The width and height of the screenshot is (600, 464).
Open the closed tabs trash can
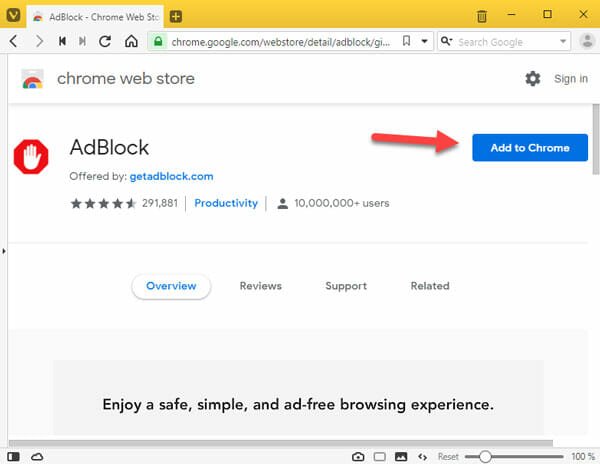[x=482, y=16]
